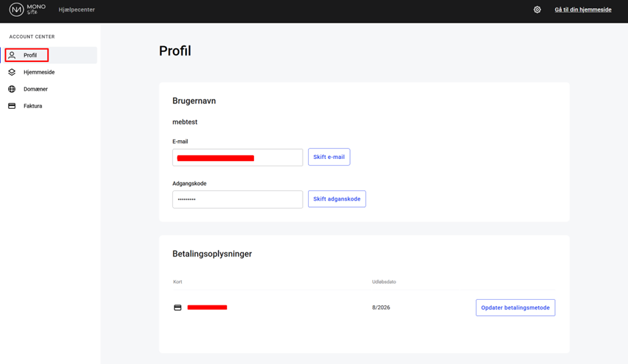The height and width of the screenshot is (364, 628).
Task: Click the 8/2026 expiry date value
Action: 381,308
